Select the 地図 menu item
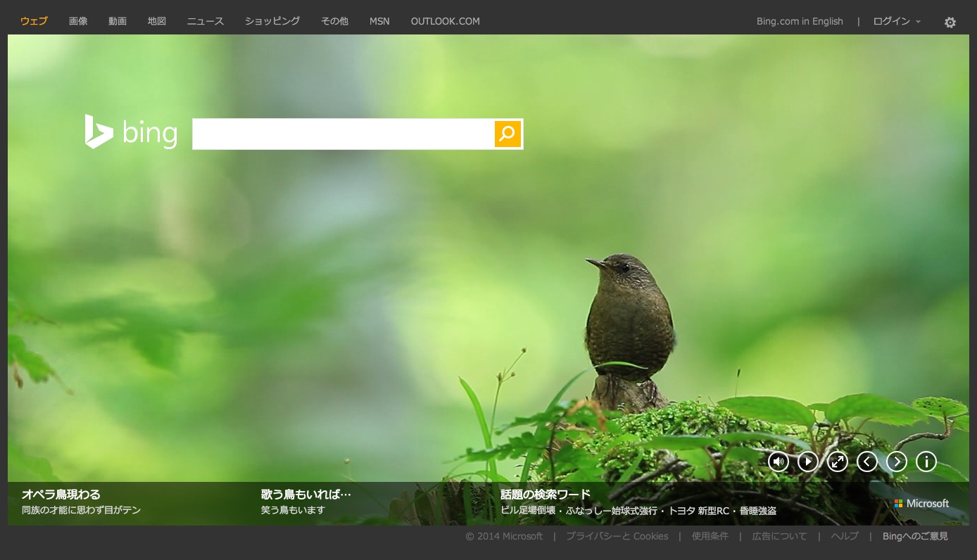 tap(157, 21)
